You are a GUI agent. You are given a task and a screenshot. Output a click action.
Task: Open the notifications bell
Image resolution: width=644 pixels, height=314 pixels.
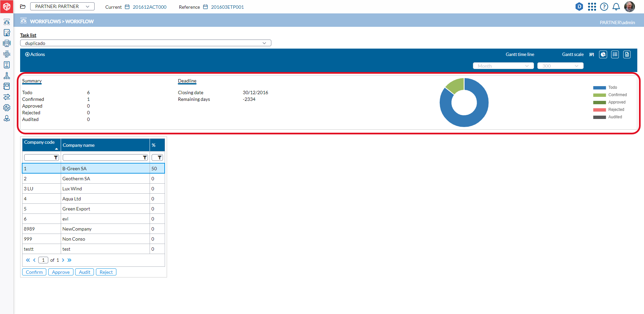point(616,7)
